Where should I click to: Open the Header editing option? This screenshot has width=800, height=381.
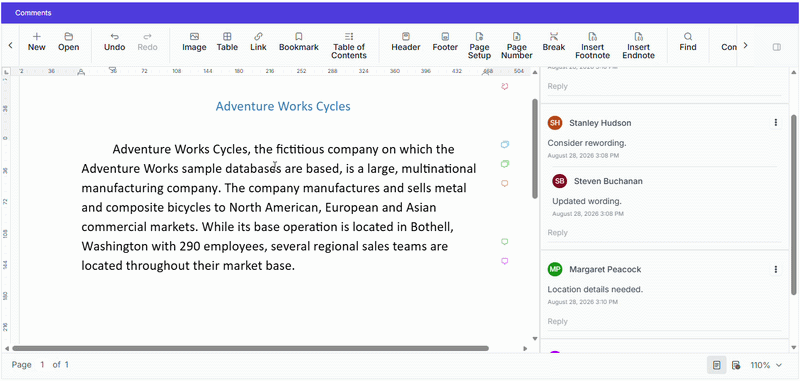(406, 42)
